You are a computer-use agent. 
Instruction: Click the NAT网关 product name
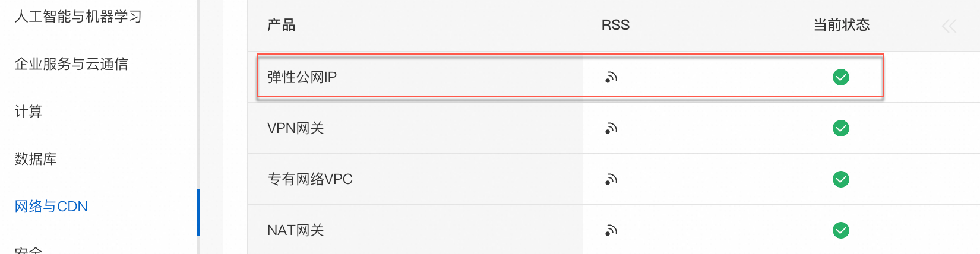coord(295,230)
